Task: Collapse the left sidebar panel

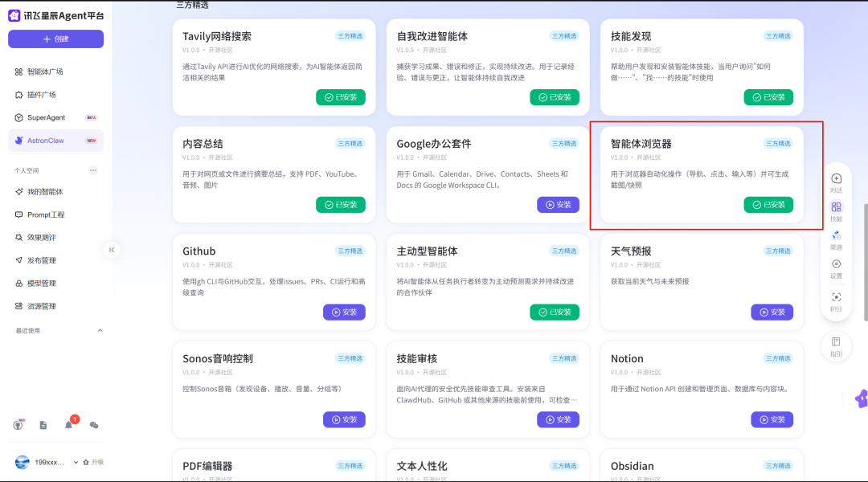Action: [x=112, y=250]
